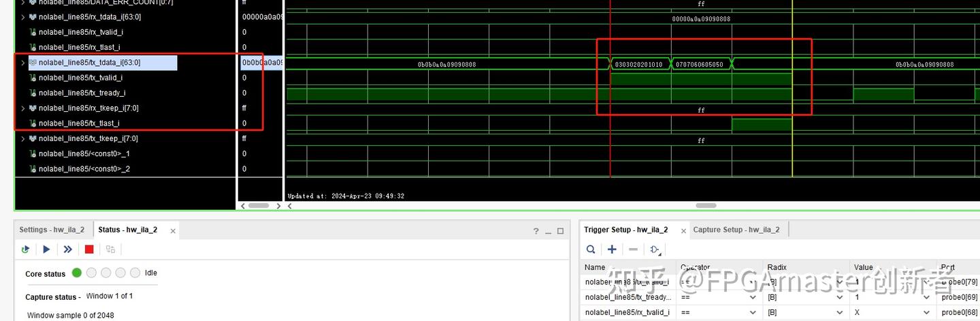Expand the rx_tdata_i[63:0] bus signal
The image size is (980, 321).
click(x=23, y=17)
